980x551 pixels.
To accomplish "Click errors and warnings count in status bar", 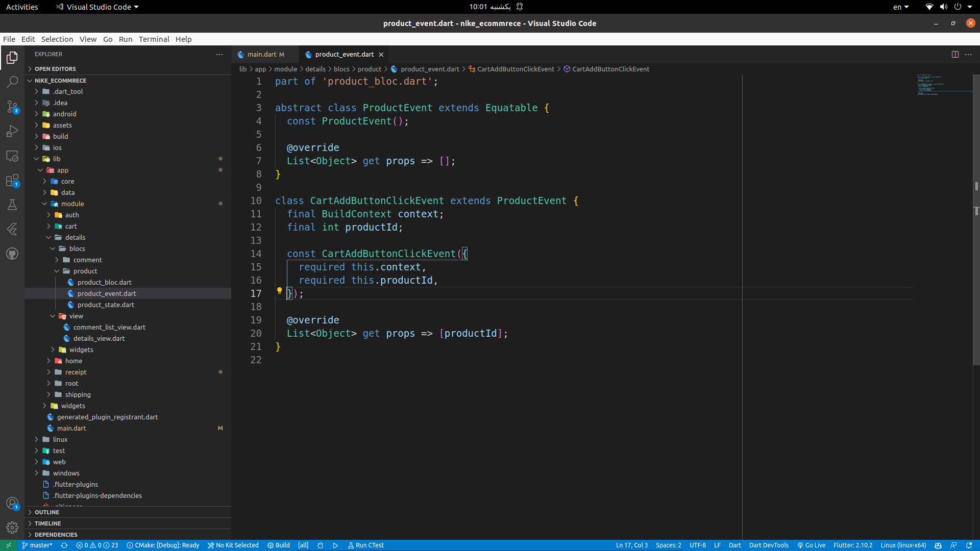I will pyautogui.click(x=97, y=545).
